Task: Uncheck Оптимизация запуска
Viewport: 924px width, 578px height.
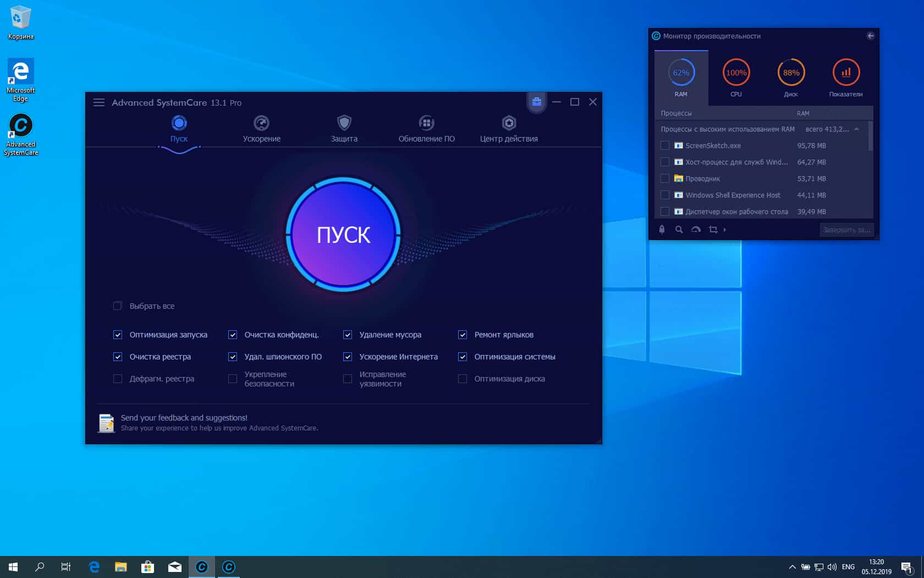Action: 118,334
